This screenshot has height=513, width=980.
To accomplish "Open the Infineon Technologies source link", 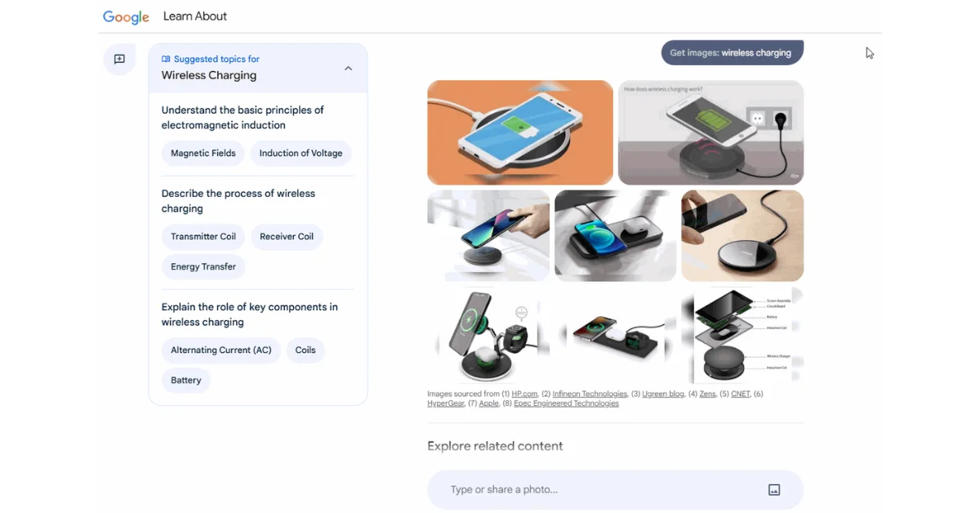I will [x=590, y=395].
